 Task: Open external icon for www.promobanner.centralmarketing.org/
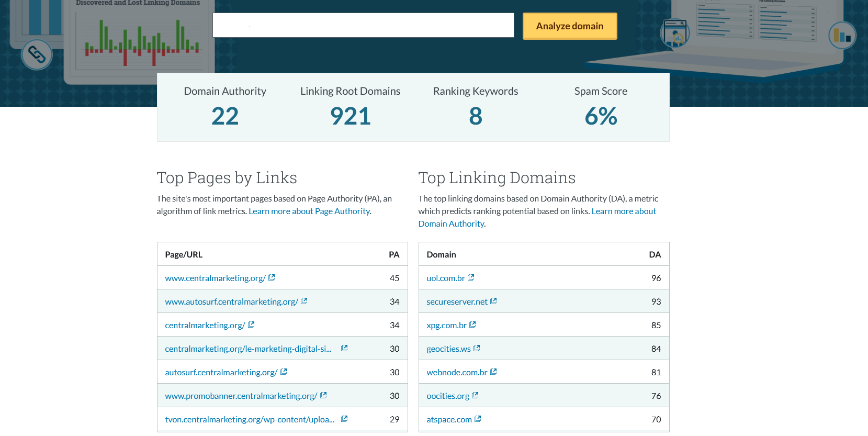click(x=323, y=395)
